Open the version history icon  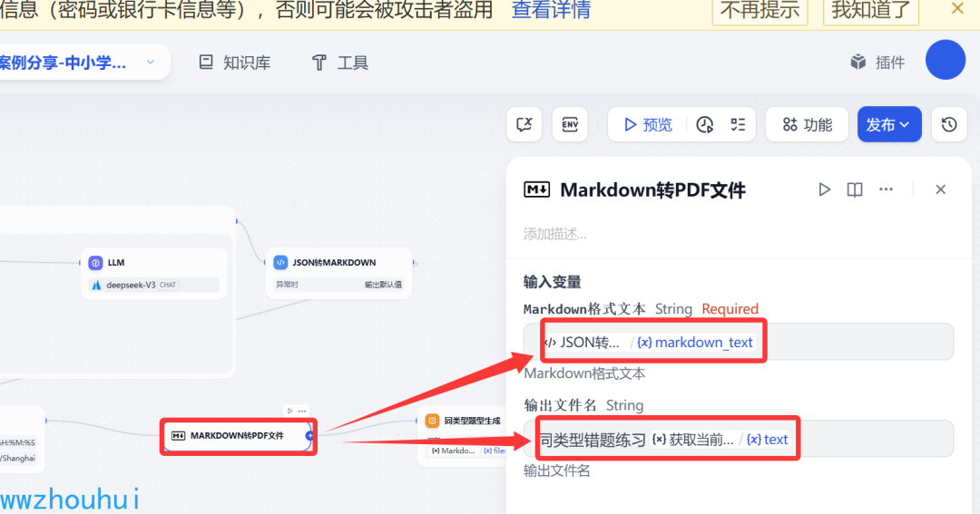pos(949,124)
